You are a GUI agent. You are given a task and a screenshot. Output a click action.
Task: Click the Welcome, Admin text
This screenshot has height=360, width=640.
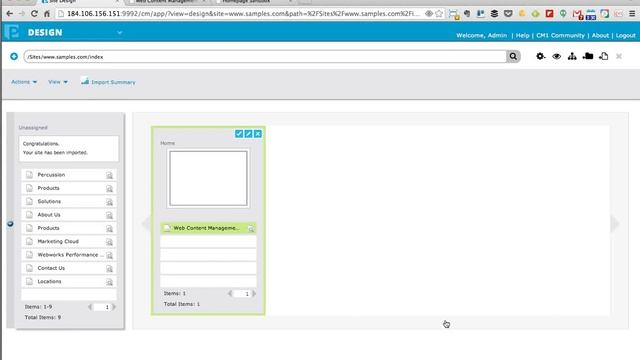point(482,36)
